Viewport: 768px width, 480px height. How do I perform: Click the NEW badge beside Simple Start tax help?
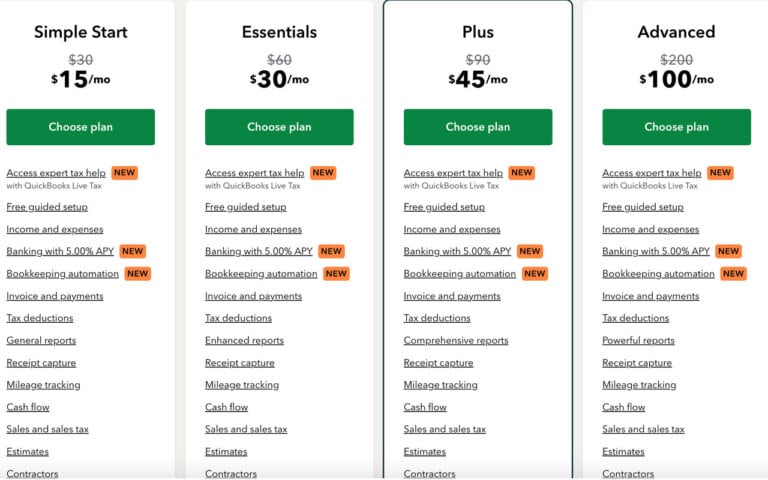124,173
